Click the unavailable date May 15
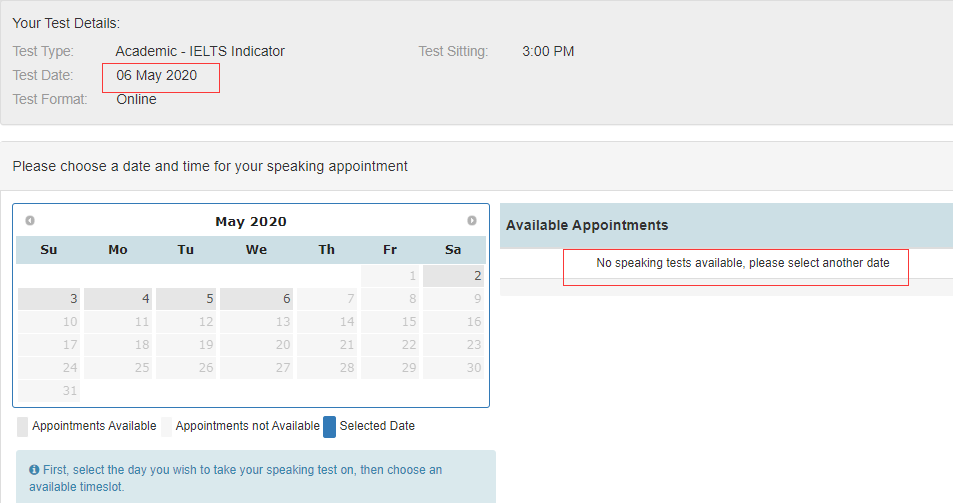The image size is (953, 503). pos(390,322)
